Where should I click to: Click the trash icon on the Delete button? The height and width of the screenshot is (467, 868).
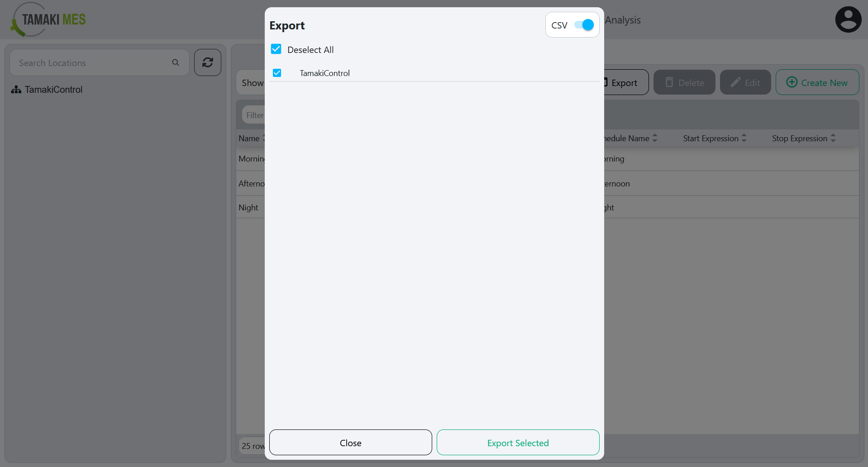669,82
